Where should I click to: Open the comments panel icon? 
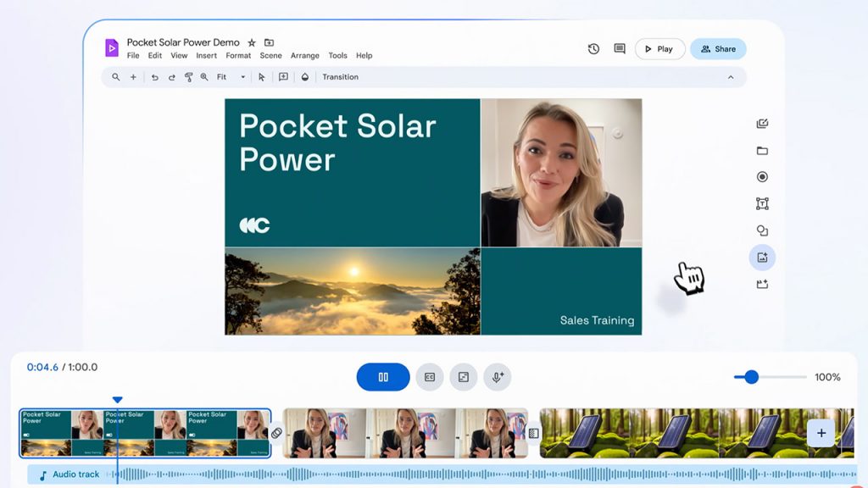[x=620, y=49]
